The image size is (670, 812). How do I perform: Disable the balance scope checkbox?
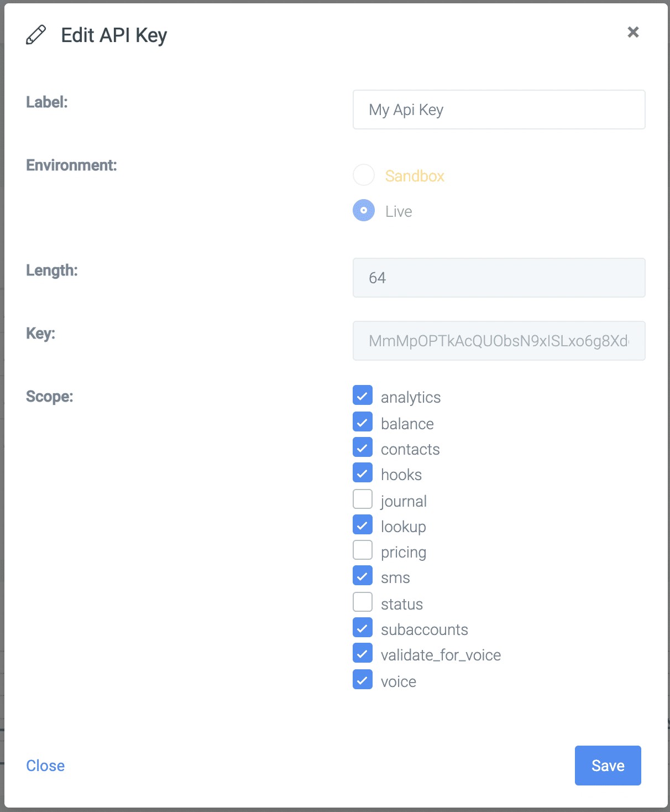tap(363, 423)
